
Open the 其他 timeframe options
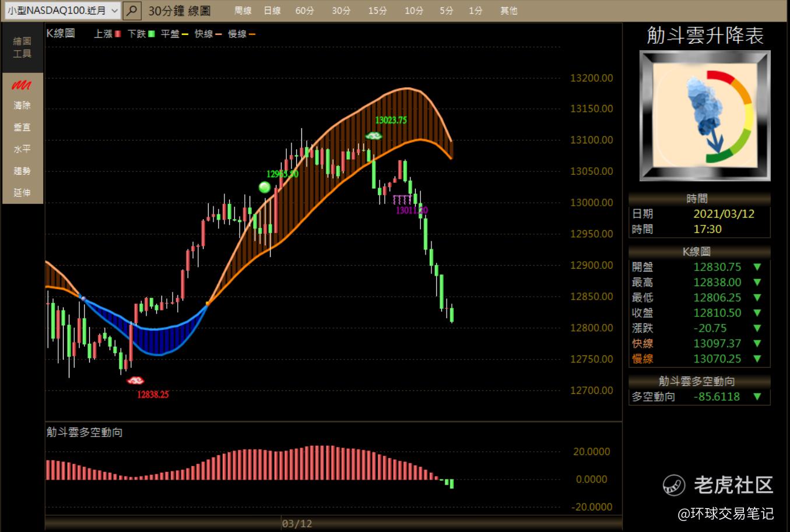point(508,10)
